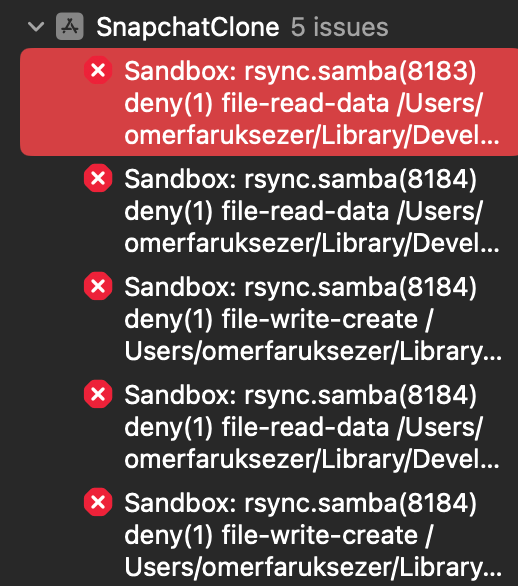Click "deny(1) file-read-data /Users/" line in 8183 issue
Viewport: 518px width, 586px height.
coord(303,103)
